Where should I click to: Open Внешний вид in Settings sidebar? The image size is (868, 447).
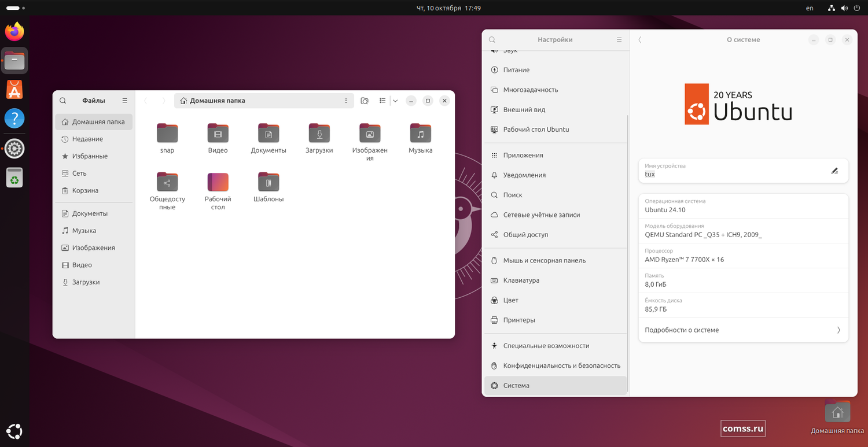[556, 110]
